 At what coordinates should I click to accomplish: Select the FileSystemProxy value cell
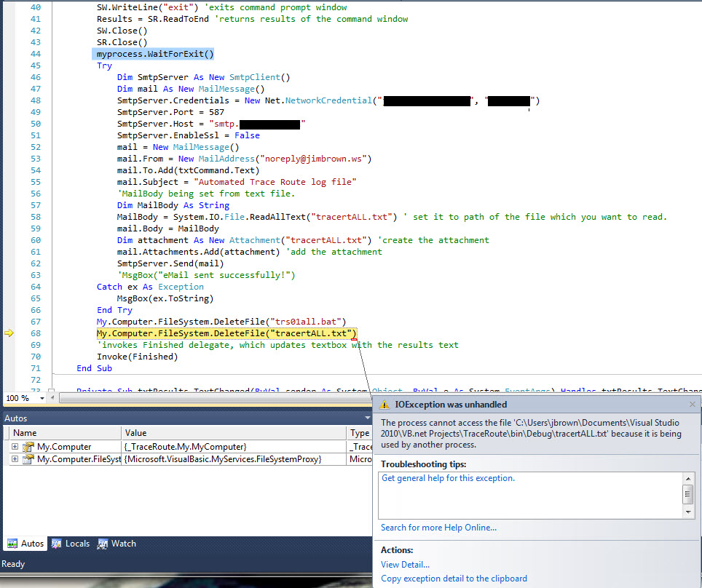[x=233, y=459]
